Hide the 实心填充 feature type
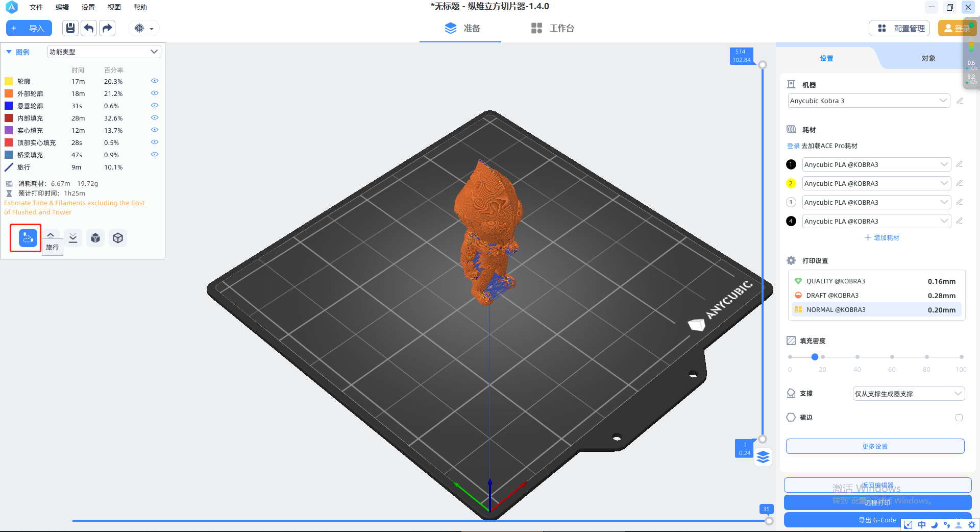Viewport: 980px width, 532px height. click(155, 130)
